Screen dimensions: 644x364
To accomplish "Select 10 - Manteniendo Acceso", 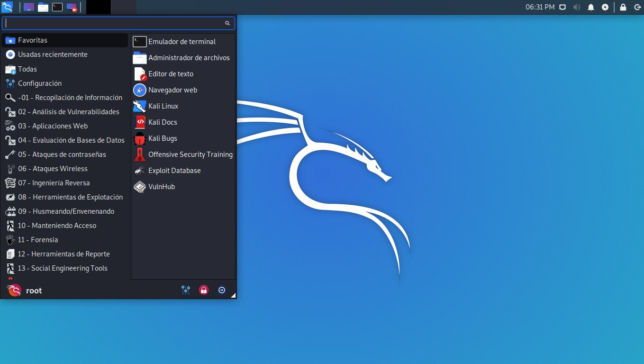I will pos(65,225).
